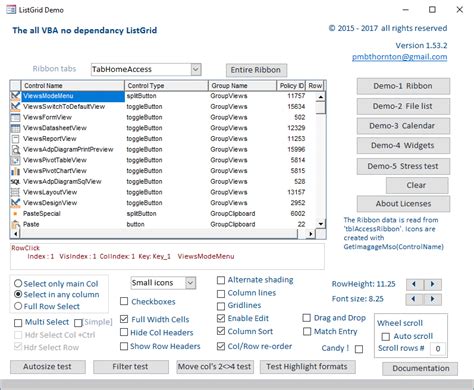The width and height of the screenshot is (474, 390).
Task: Click the Scroll rows # input field
Action: [438, 349]
